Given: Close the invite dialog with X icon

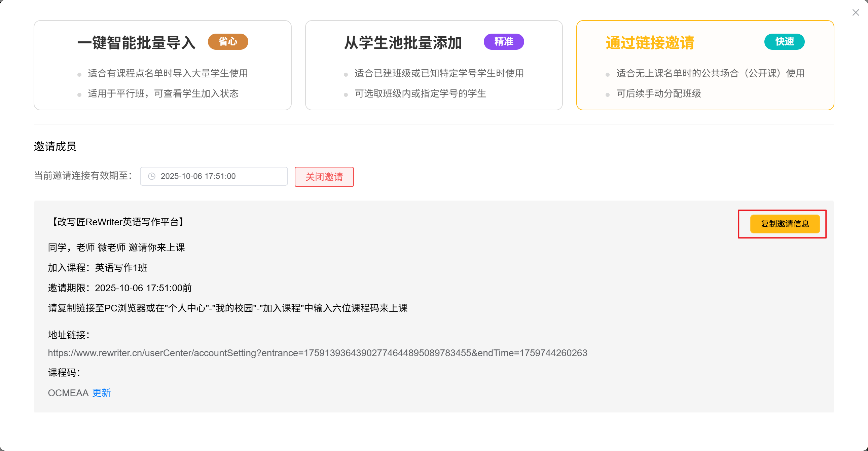Looking at the screenshot, I should (x=856, y=12).
